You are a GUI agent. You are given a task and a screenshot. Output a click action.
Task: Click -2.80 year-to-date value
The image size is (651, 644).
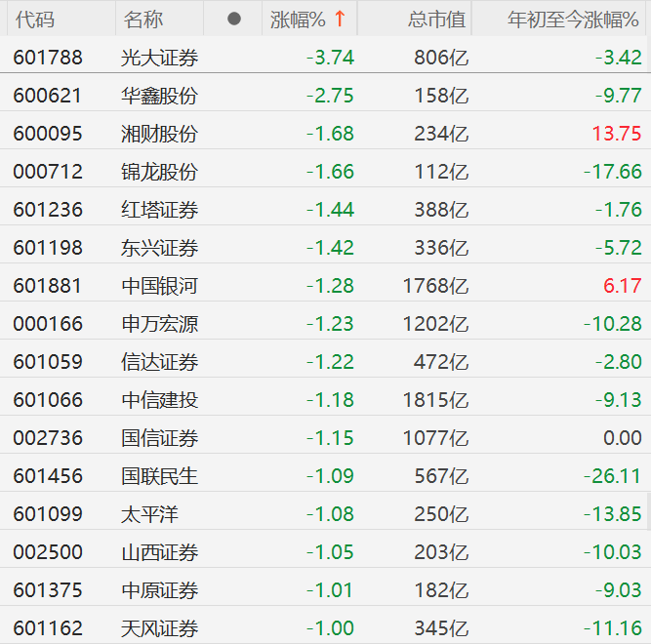tap(619, 362)
